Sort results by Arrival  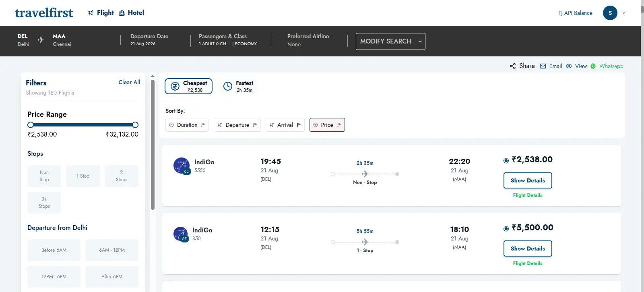(x=285, y=125)
